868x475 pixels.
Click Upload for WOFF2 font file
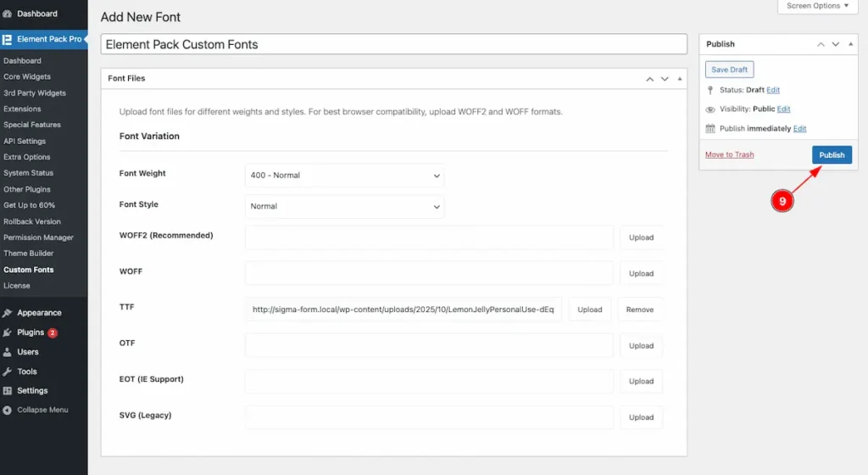(641, 237)
